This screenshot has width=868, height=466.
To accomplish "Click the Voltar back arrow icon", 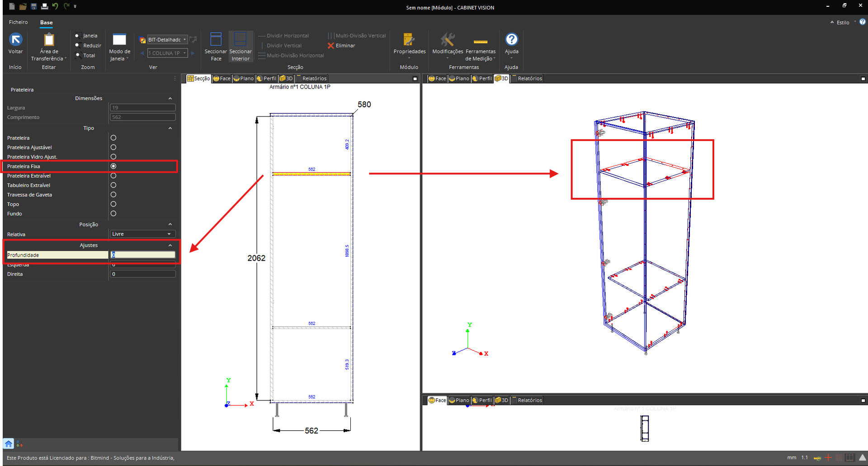I will (16, 39).
